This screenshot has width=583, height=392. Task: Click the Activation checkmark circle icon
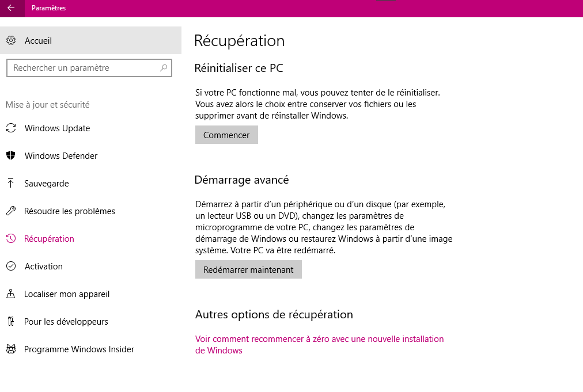[11, 266]
